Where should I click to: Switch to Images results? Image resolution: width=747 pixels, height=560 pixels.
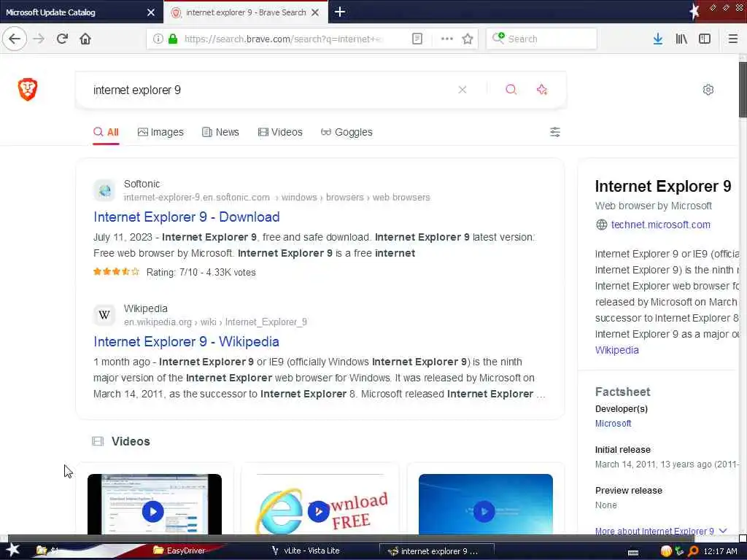160,132
